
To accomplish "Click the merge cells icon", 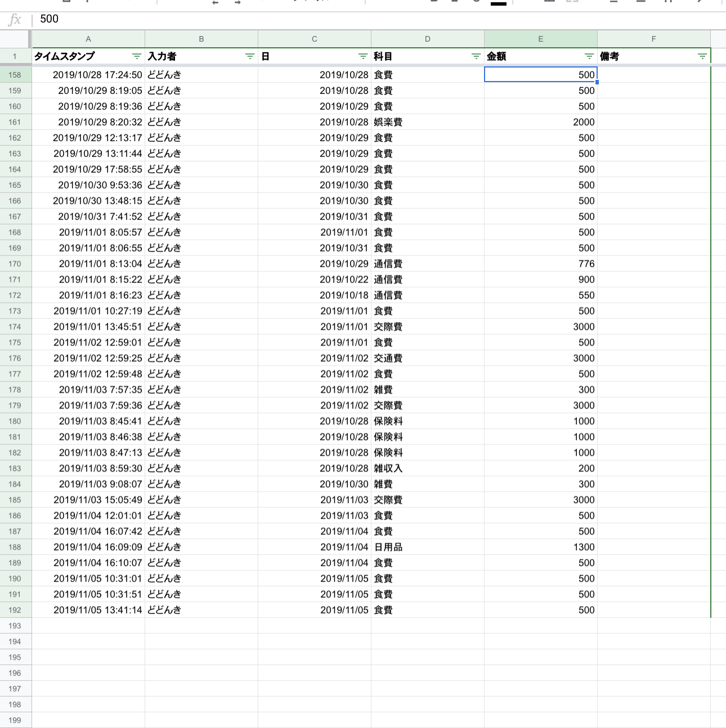I will click(572, 3).
